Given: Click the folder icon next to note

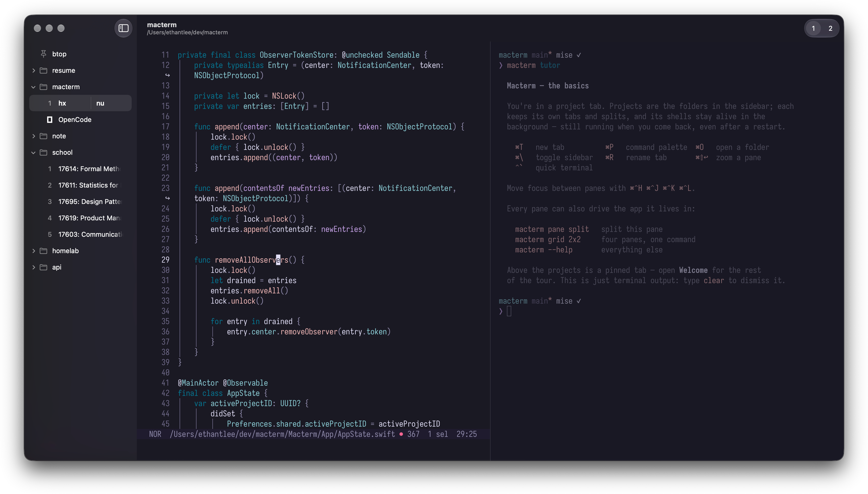Looking at the screenshot, I should [x=43, y=136].
